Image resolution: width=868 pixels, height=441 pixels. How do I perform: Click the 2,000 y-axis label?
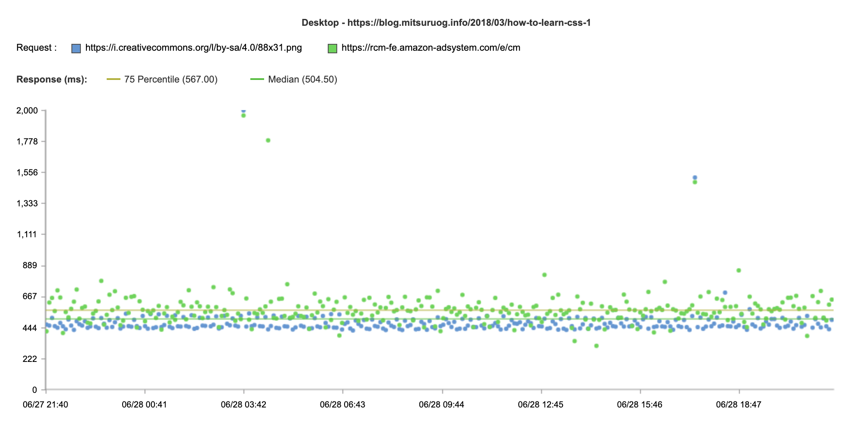pyautogui.click(x=27, y=111)
